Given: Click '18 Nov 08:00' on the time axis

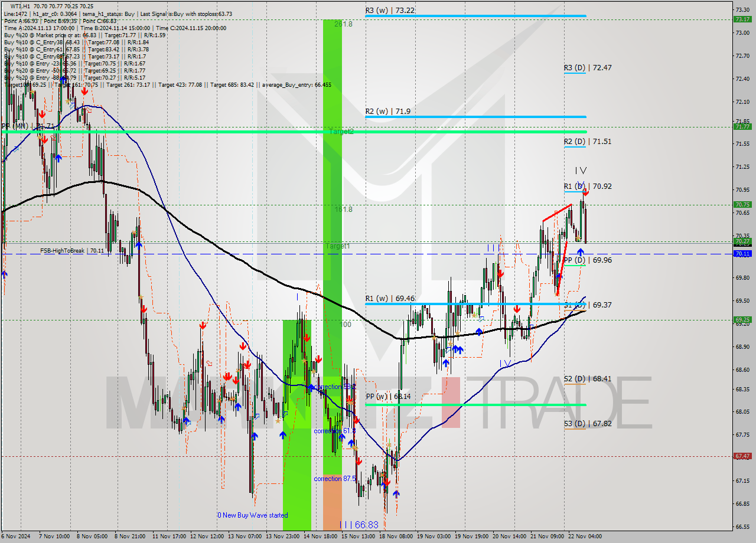Looking at the screenshot, I should pos(396,537).
